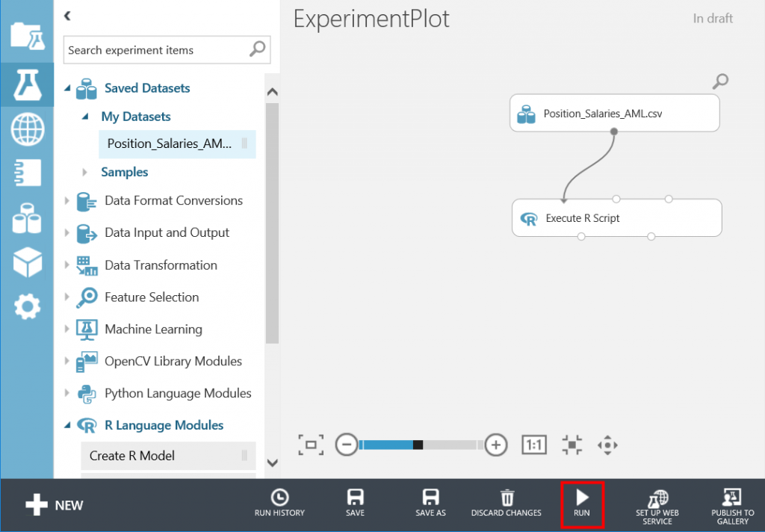The width and height of the screenshot is (765, 532).
Task: Collapse the Saved Datasets tree node
Action: point(67,88)
